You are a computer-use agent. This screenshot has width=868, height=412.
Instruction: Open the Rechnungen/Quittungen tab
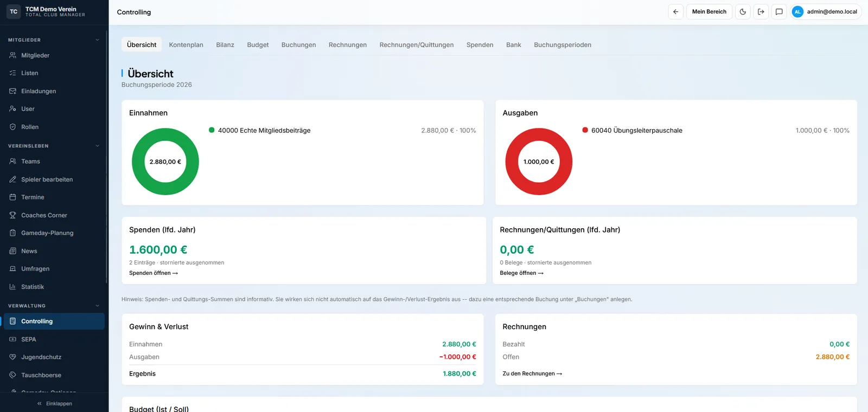point(417,45)
